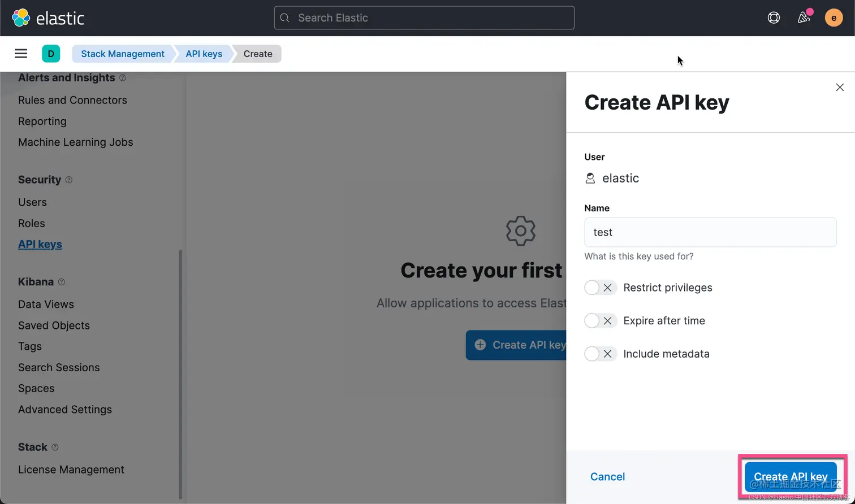Click the Elastic logo
Screen dimensions: 855x504
click(x=48, y=18)
